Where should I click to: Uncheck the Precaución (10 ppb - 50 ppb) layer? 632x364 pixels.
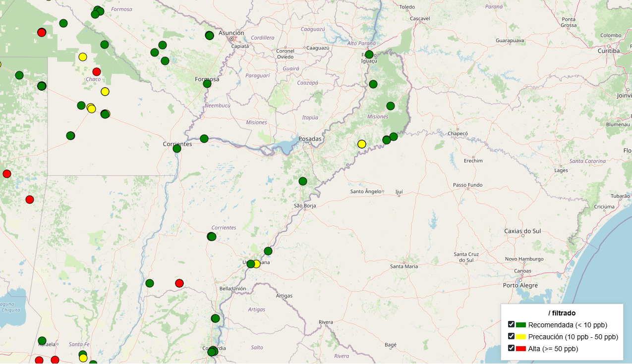[512, 336]
